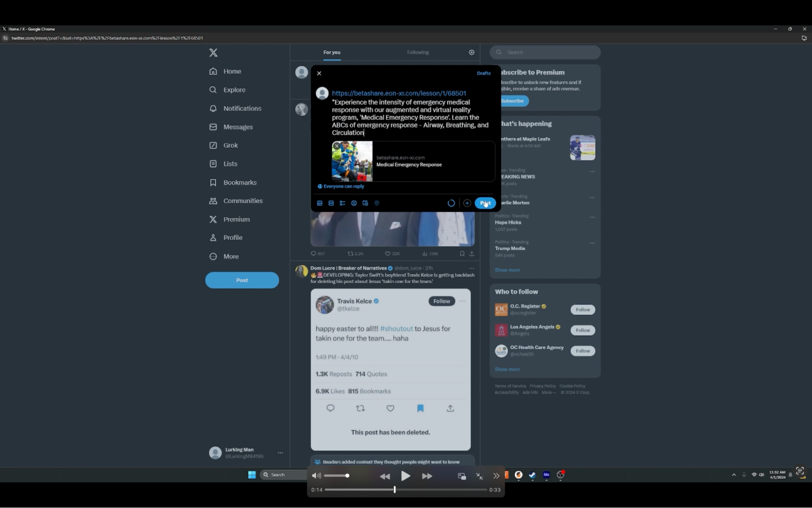812x508 pixels.
Task: Switch to the For you tab
Action: (x=332, y=52)
